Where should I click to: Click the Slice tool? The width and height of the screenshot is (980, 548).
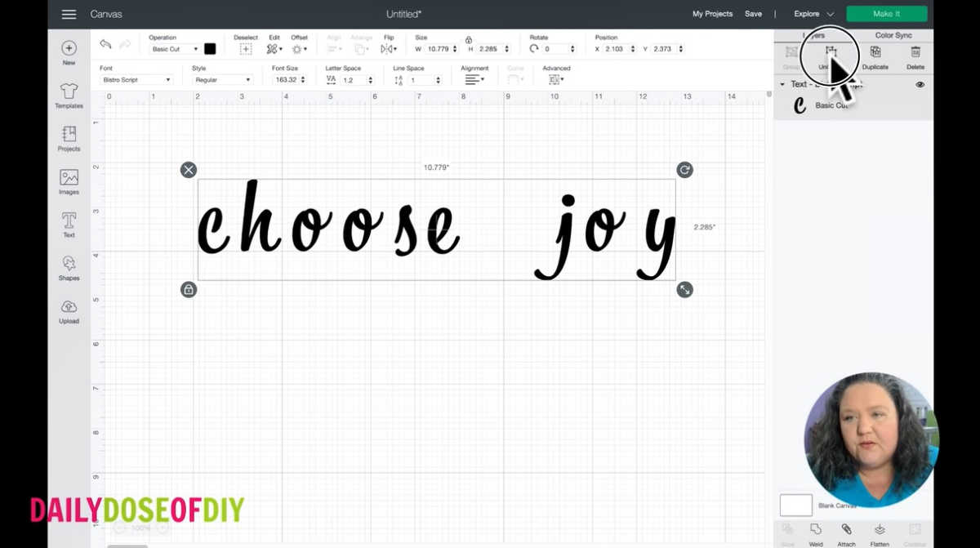click(x=787, y=529)
